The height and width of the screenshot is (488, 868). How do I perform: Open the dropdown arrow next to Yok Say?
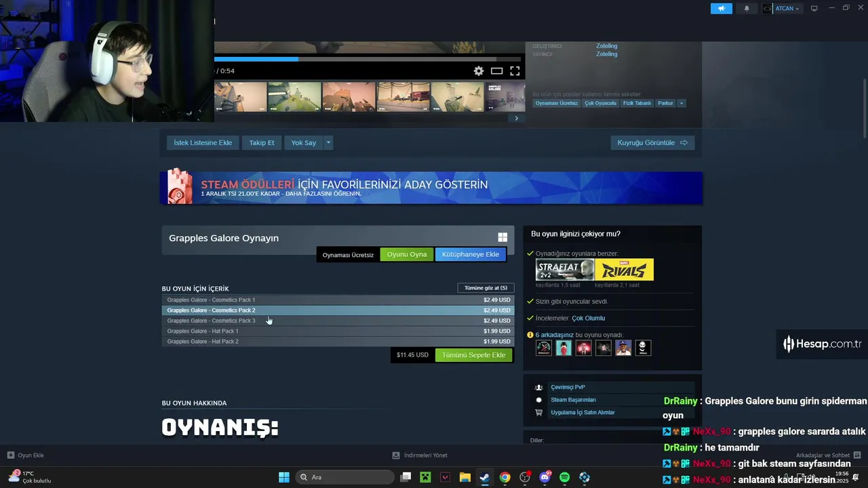(328, 142)
